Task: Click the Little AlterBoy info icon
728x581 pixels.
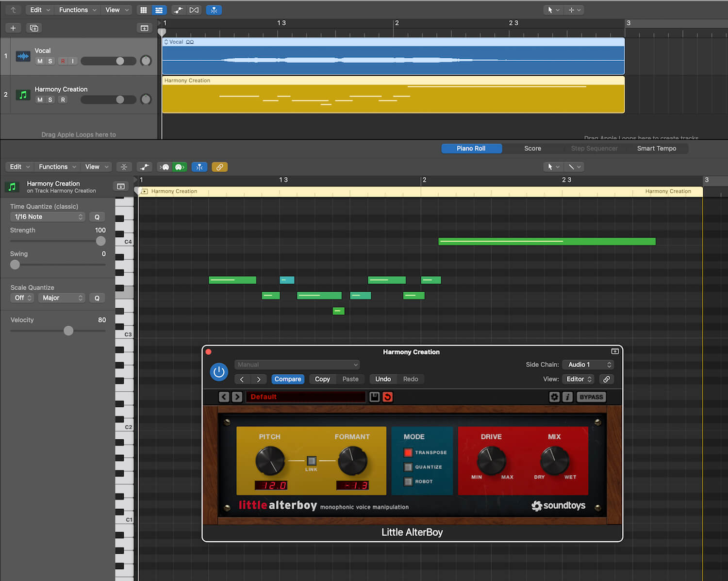Action: pyautogui.click(x=567, y=397)
